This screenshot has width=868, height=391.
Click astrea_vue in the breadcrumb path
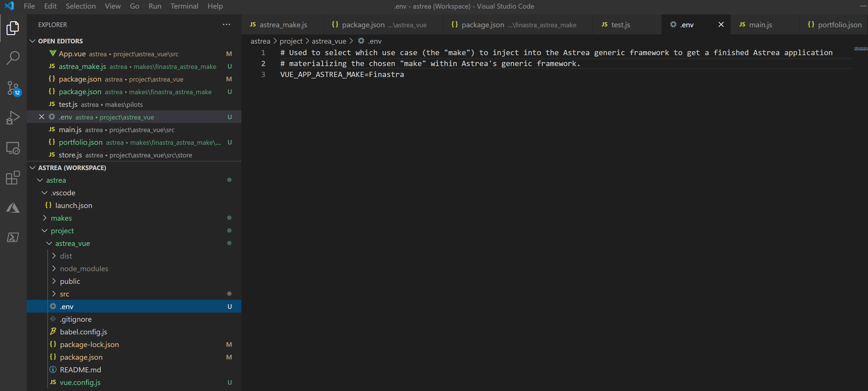coord(329,41)
